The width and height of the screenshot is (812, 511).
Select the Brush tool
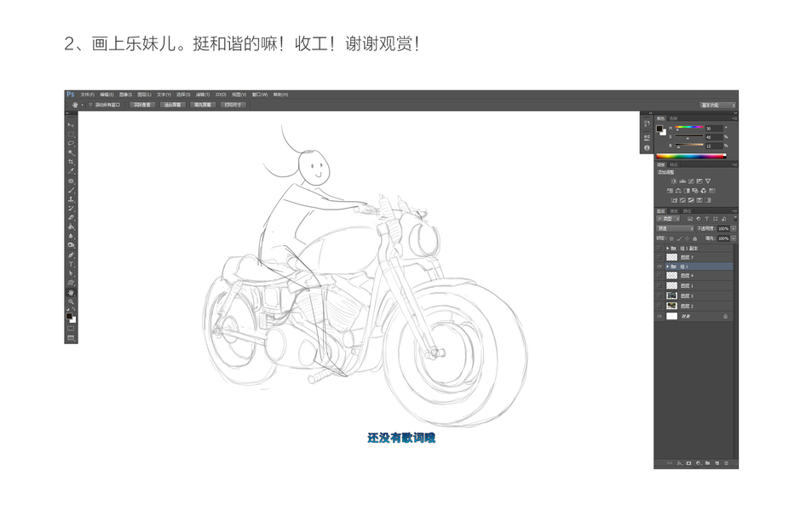tap(71, 190)
